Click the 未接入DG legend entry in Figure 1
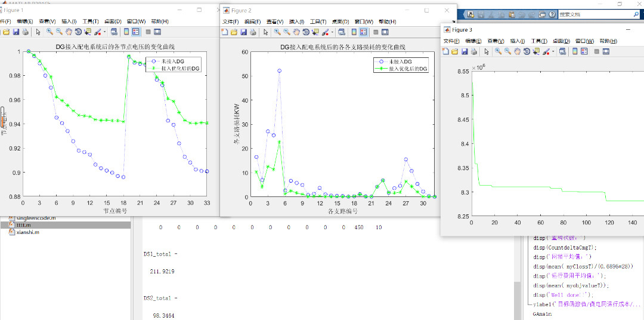This screenshot has height=320, width=644. 175,61
